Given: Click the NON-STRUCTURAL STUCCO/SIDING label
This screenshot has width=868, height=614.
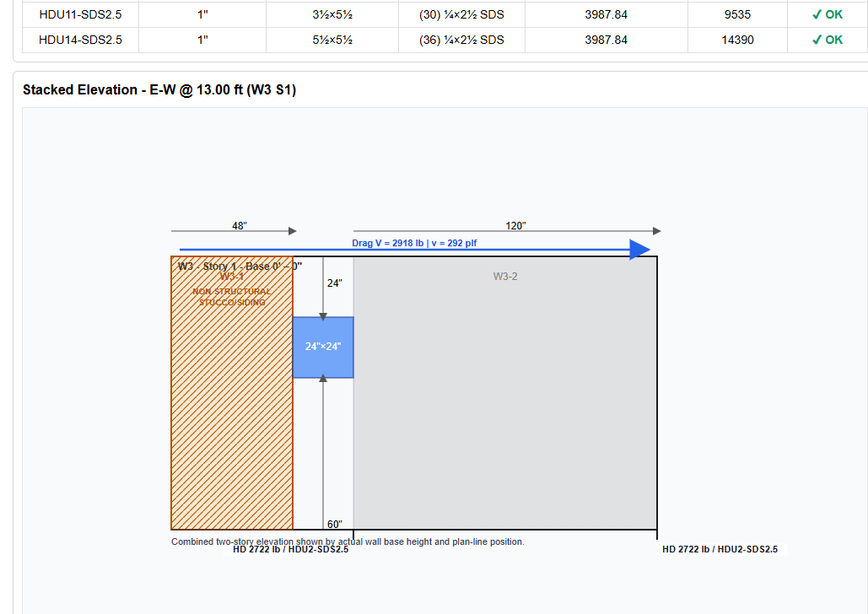Looking at the screenshot, I should [x=232, y=297].
